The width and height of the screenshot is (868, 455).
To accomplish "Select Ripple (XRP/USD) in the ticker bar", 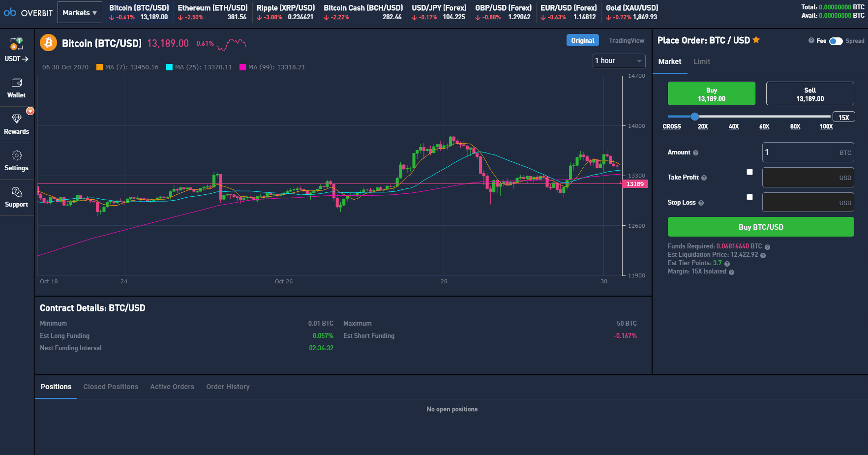I will pyautogui.click(x=285, y=12).
